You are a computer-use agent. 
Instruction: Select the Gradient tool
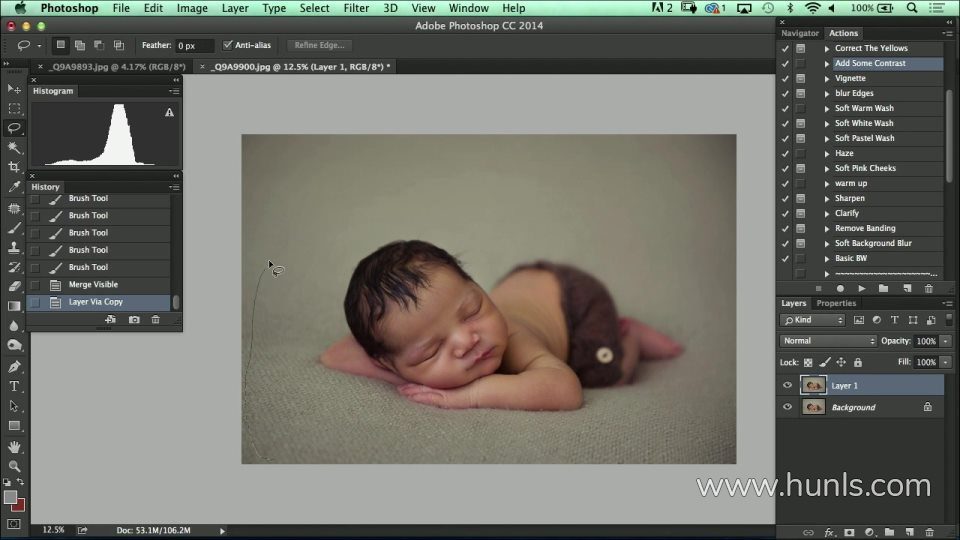coord(14,306)
